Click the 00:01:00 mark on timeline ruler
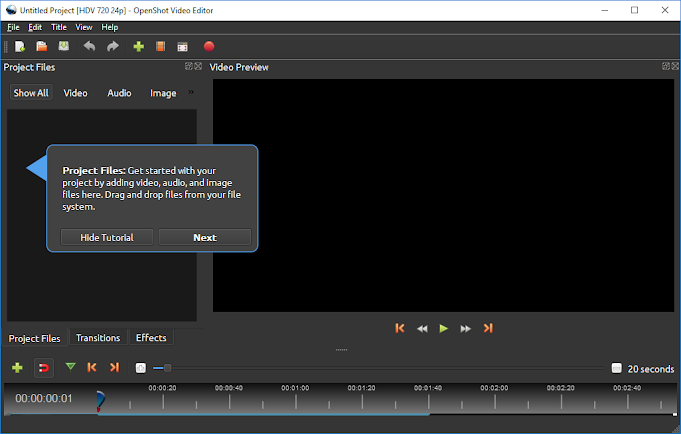Screen dimensions: 681x434 tap(295, 388)
